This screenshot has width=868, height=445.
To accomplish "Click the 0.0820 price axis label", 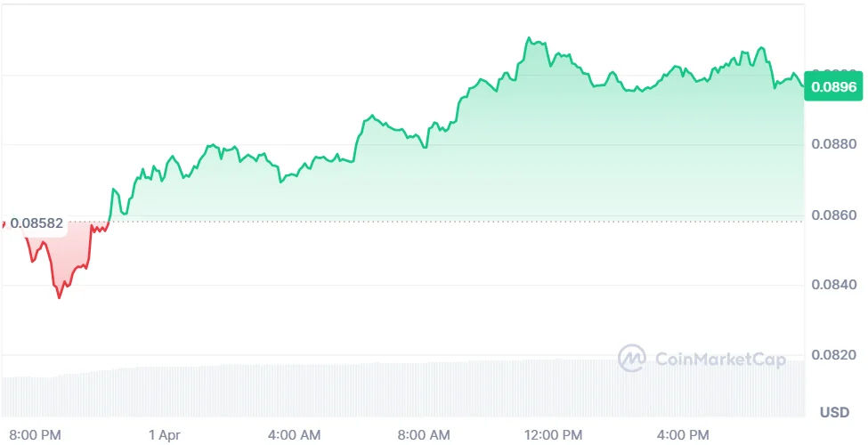I will point(835,355).
